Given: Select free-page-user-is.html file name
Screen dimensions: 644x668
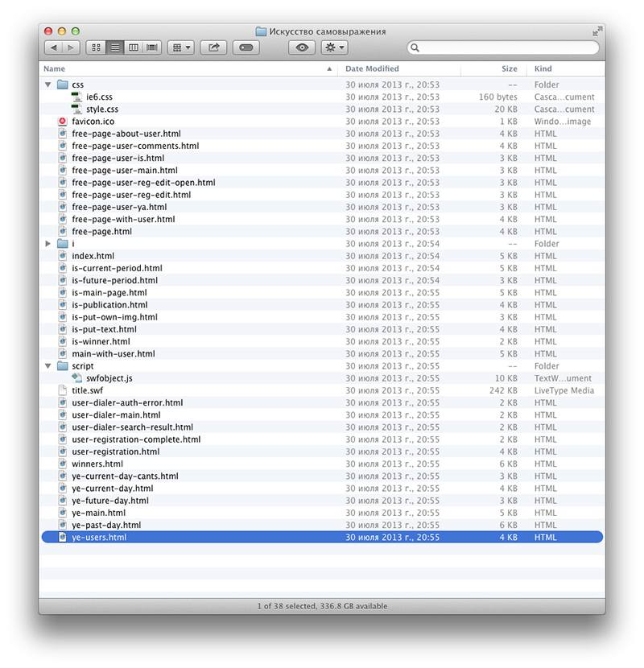Looking at the screenshot, I should point(118,158).
